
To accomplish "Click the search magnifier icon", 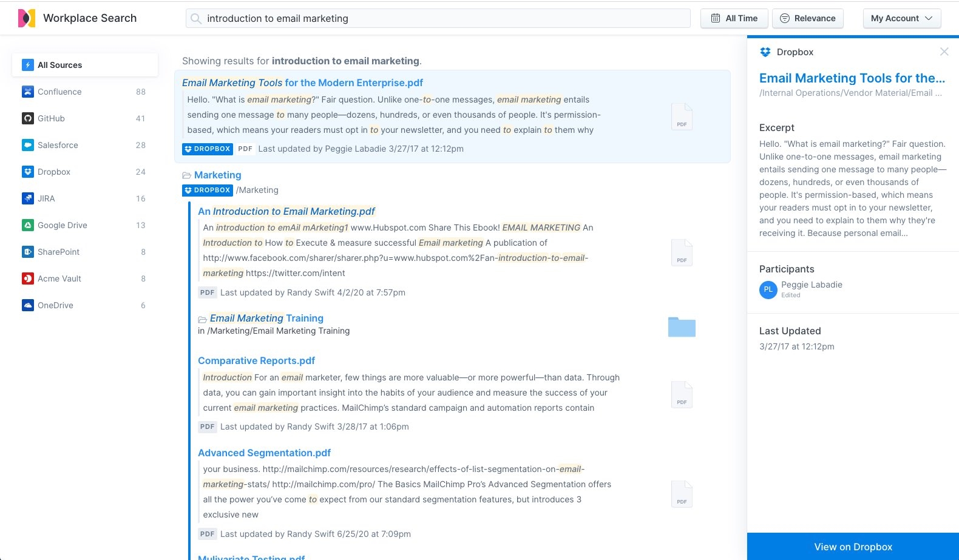I will pos(196,19).
